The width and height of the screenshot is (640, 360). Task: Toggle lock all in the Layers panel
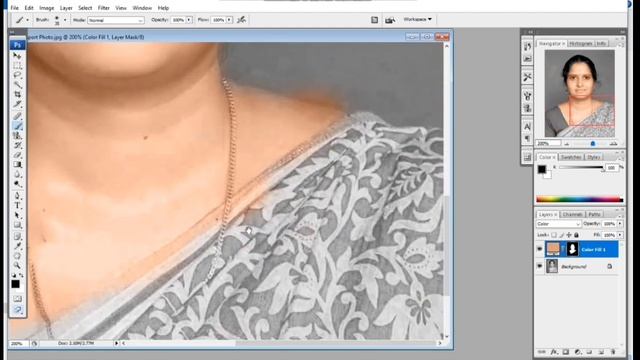point(576,235)
